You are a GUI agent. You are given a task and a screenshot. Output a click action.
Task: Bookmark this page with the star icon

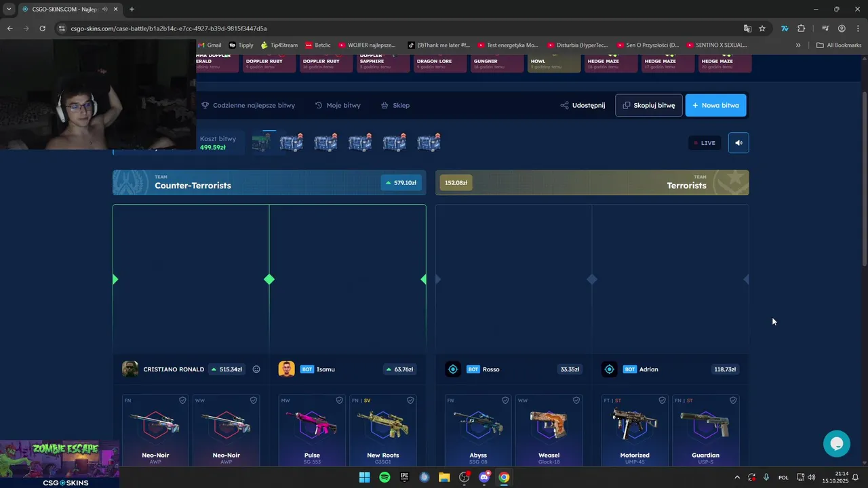click(x=762, y=28)
